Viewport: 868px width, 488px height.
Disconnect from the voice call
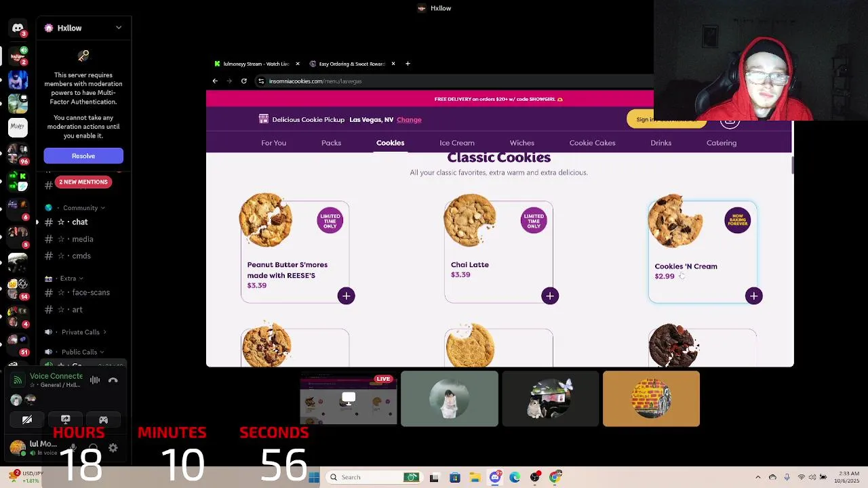coord(113,380)
